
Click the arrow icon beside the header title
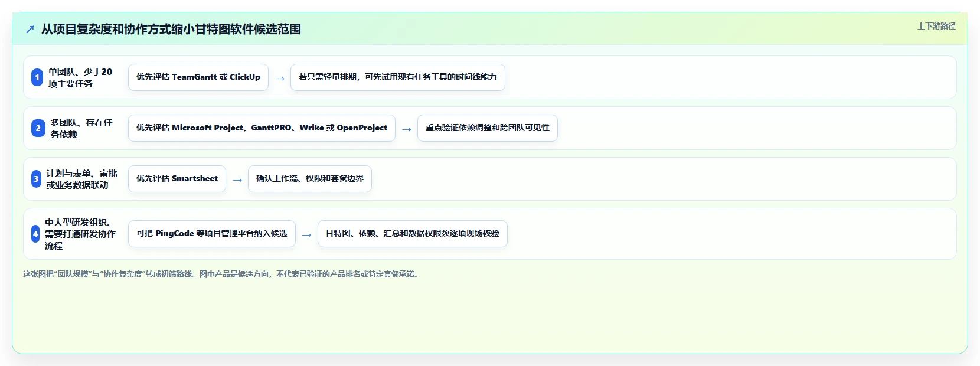30,29
